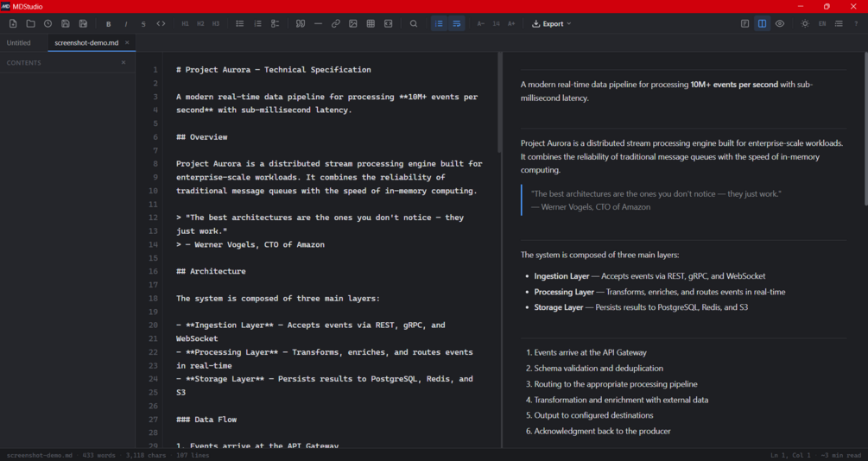Viewport: 868px width, 461px height.
Task: Select the screenshot-demo.md tab
Action: 86,42
